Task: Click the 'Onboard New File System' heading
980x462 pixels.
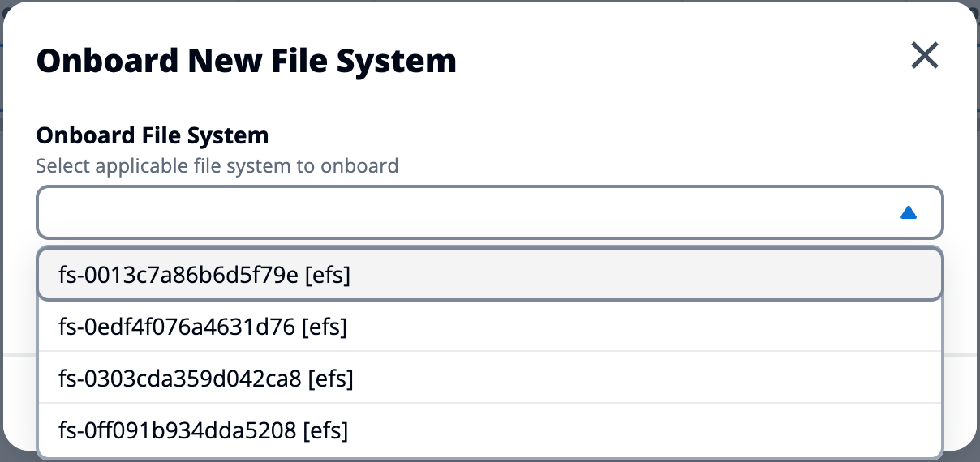Action: pyautogui.click(x=247, y=61)
